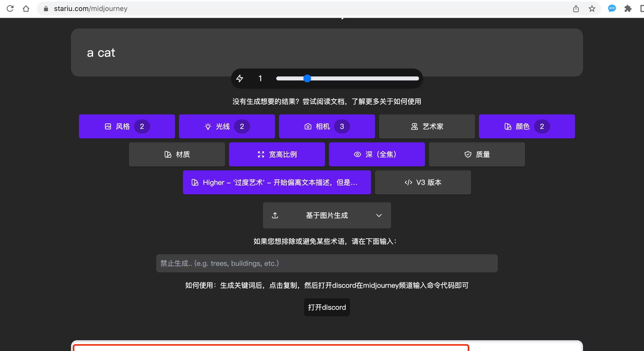644x351 pixels.
Task: Click the share page icon
Action: coord(576,9)
